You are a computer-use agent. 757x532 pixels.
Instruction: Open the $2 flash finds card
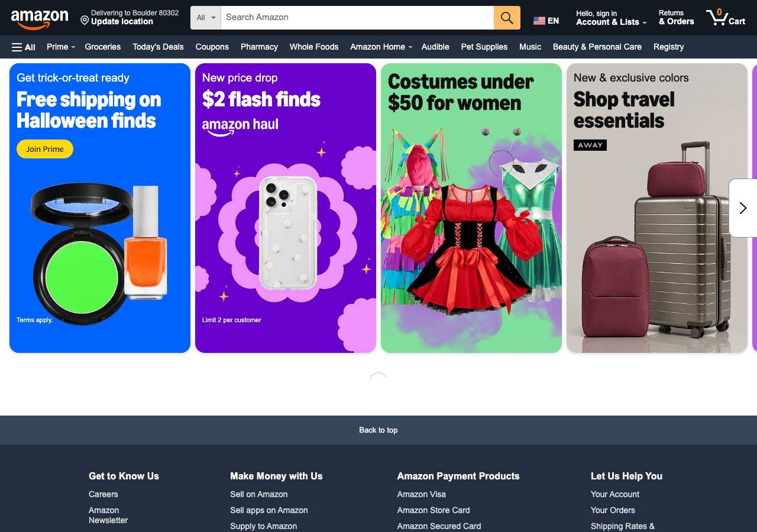coord(286,208)
